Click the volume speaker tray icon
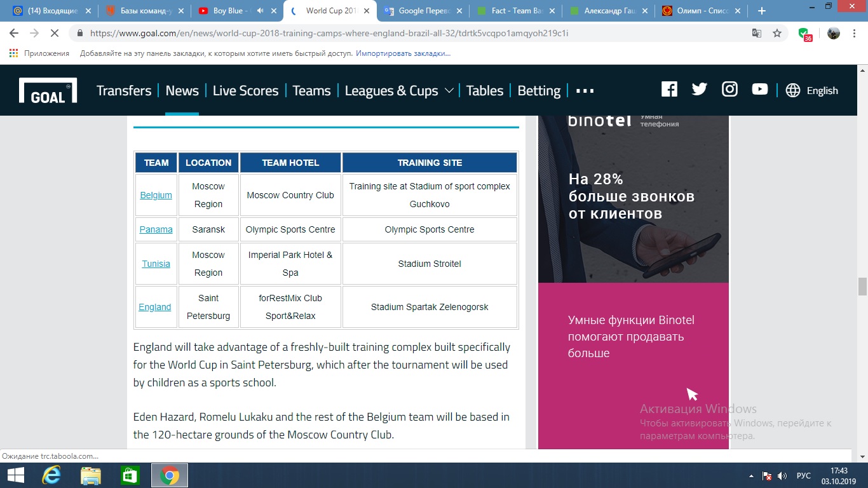Image resolution: width=868 pixels, height=488 pixels. point(782,476)
